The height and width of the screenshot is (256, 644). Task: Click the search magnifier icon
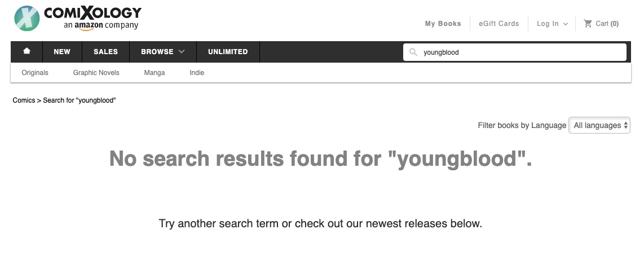click(x=413, y=52)
